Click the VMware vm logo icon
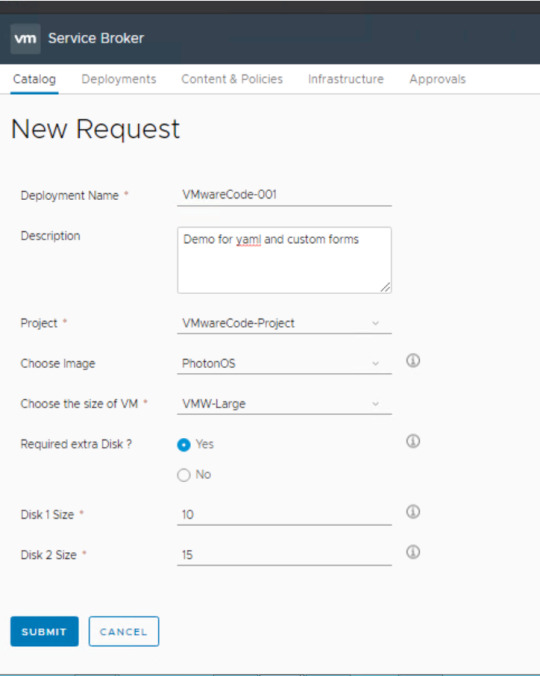The height and width of the screenshot is (676, 540). pyautogui.click(x=25, y=39)
